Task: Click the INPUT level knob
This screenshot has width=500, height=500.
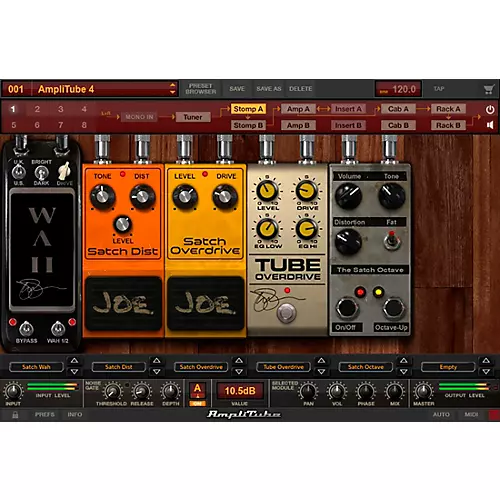Action: pyautogui.click(x=13, y=391)
